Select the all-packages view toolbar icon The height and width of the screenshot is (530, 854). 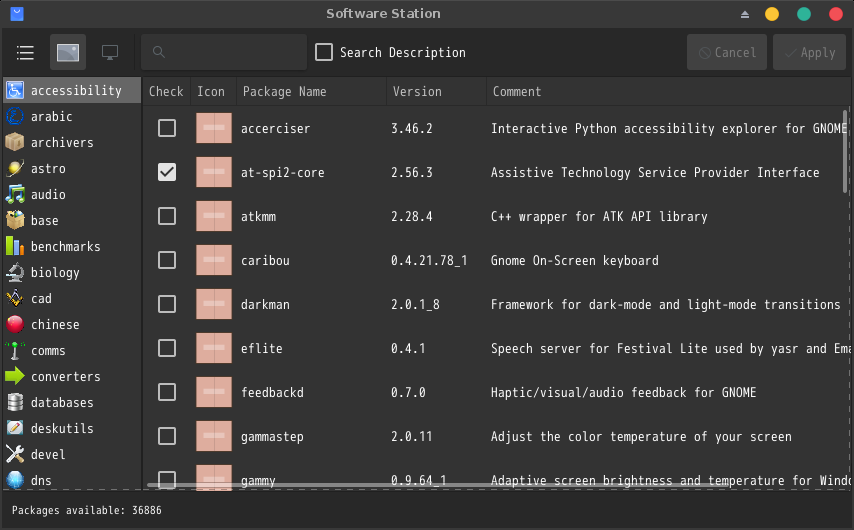[68, 52]
